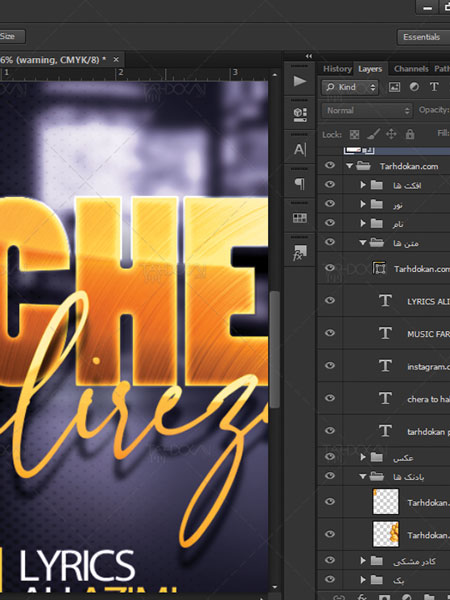Switch to the History tab
The width and height of the screenshot is (450, 600).
337,69
